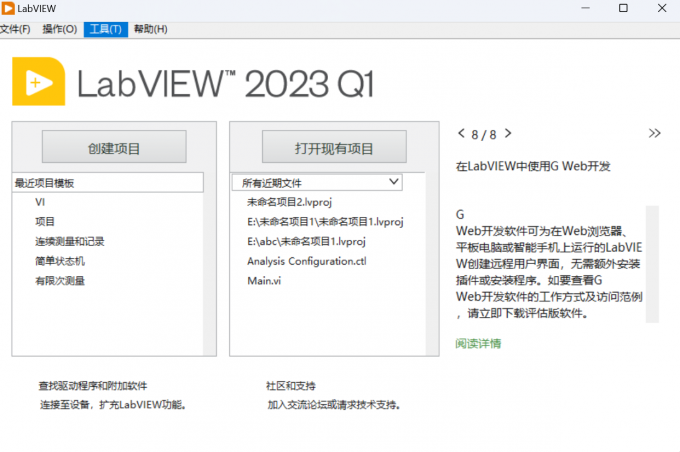Open the 帮助(H) menu
The width and height of the screenshot is (680, 452).
coord(150,29)
